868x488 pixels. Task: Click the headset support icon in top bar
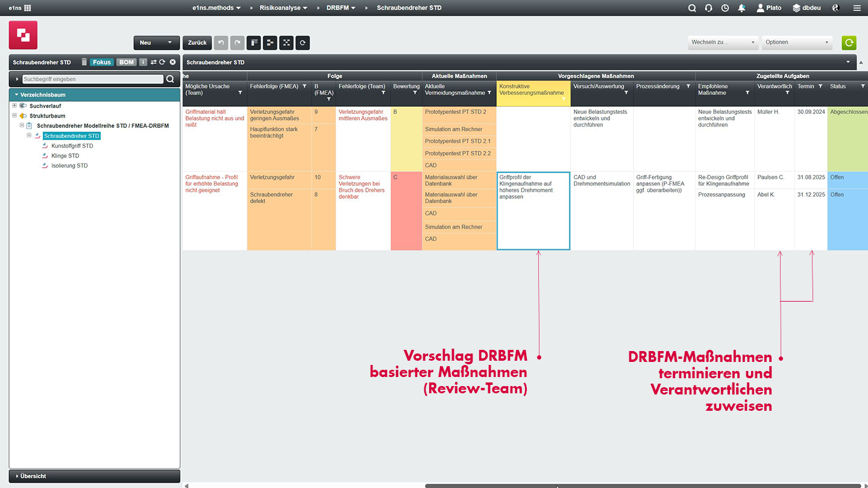[708, 8]
